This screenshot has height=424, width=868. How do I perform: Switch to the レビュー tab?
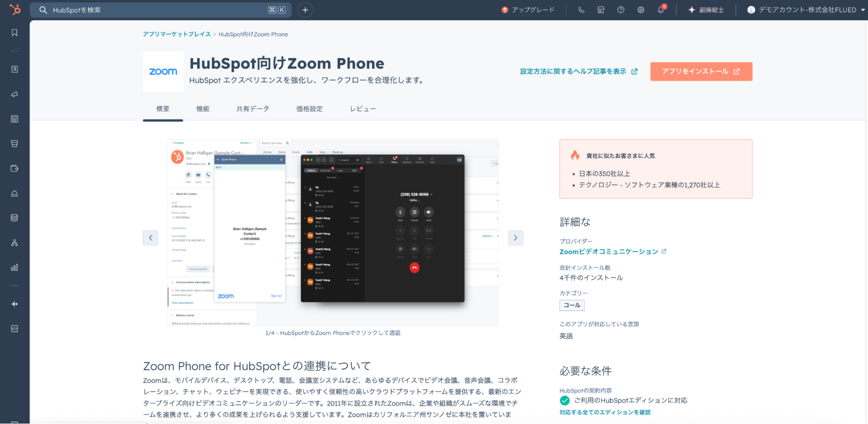(363, 109)
